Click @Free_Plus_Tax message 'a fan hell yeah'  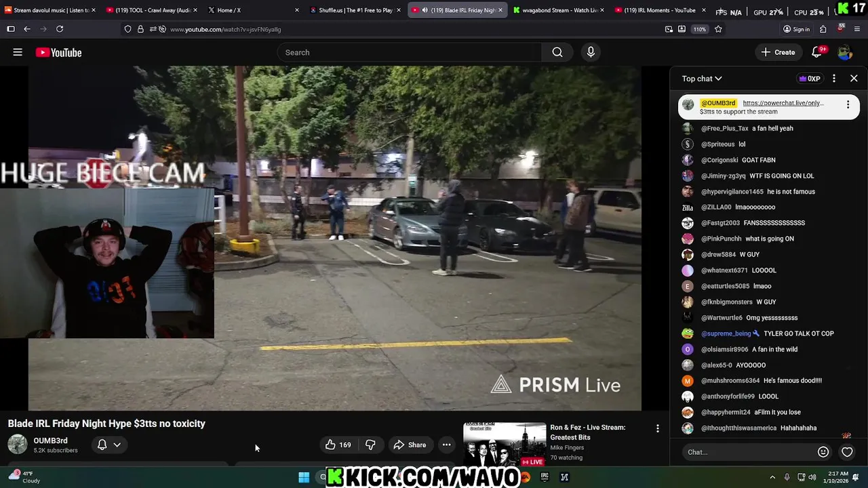(x=772, y=128)
